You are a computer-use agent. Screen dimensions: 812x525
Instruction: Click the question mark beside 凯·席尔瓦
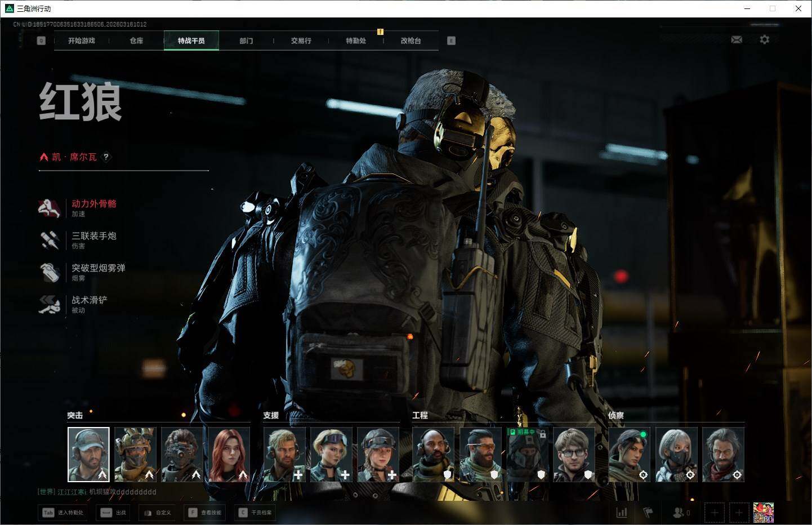[106, 157]
